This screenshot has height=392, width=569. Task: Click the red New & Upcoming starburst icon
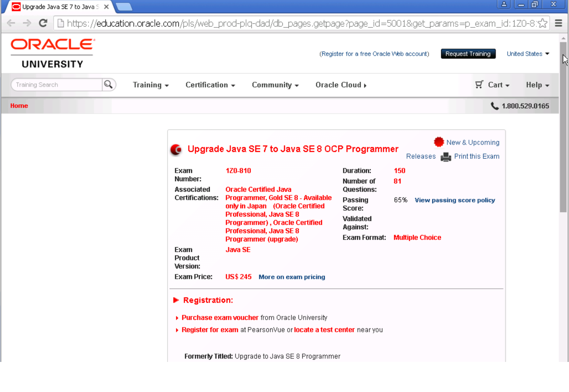click(x=439, y=142)
